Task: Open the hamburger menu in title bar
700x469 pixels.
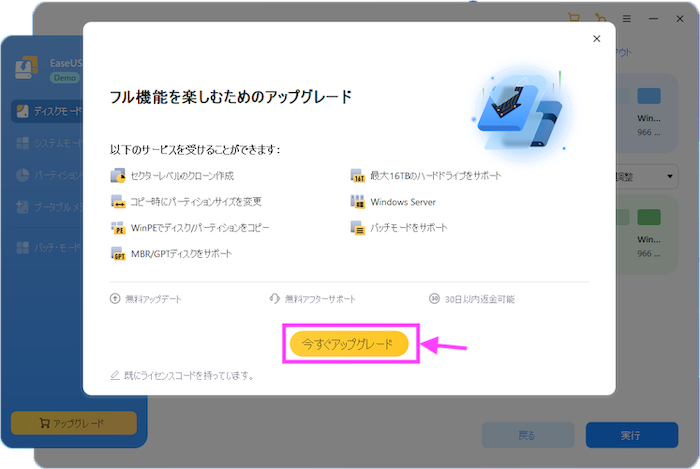Action: (627, 19)
